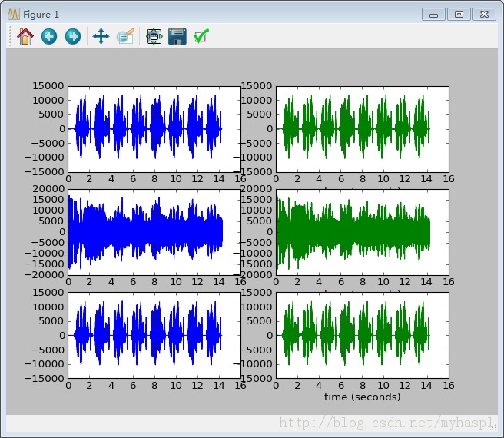The width and height of the screenshot is (504, 438).
Task: Click the bottom-right green waveform plot
Action: click(363, 335)
